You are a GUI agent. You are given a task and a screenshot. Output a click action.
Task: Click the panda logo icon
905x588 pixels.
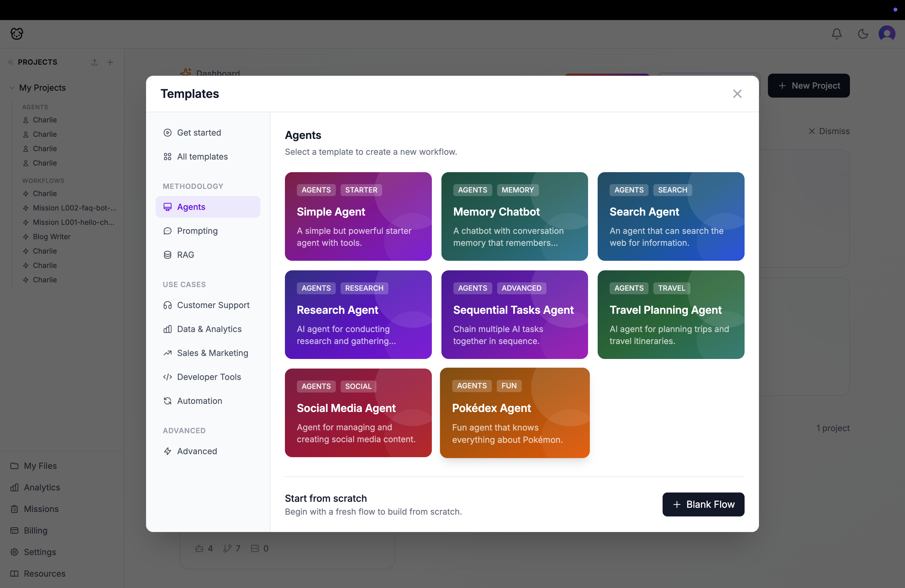point(17,34)
